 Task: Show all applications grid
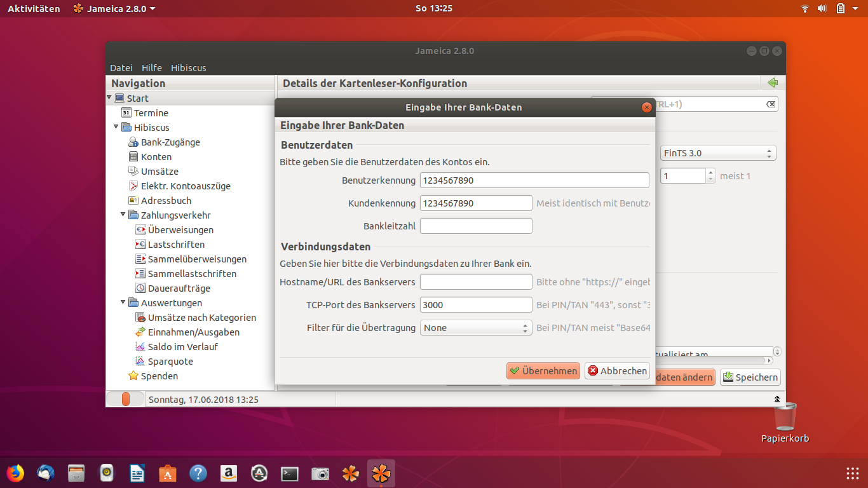click(853, 473)
